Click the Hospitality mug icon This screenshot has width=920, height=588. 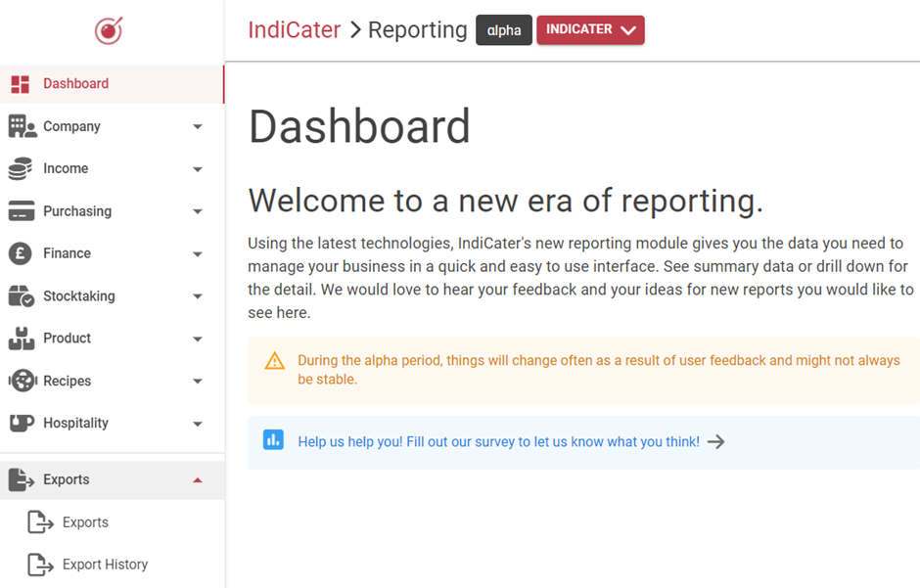click(x=22, y=424)
